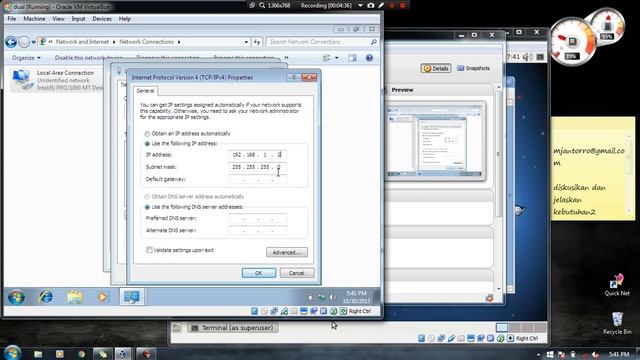Open the change-view options dropdown arrow

pos(337,58)
